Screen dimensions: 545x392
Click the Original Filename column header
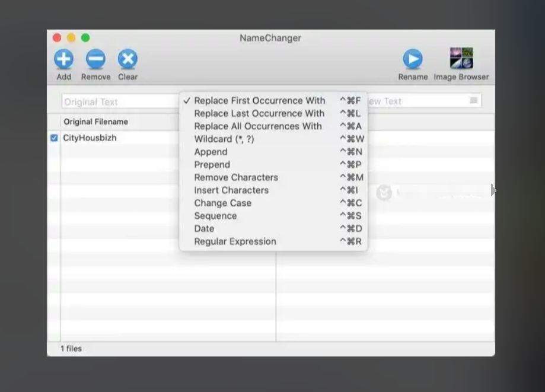(x=95, y=122)
